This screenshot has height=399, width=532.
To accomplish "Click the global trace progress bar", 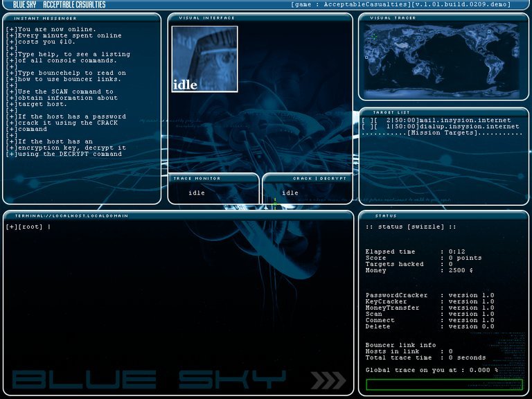I will (x=444, y=384).
